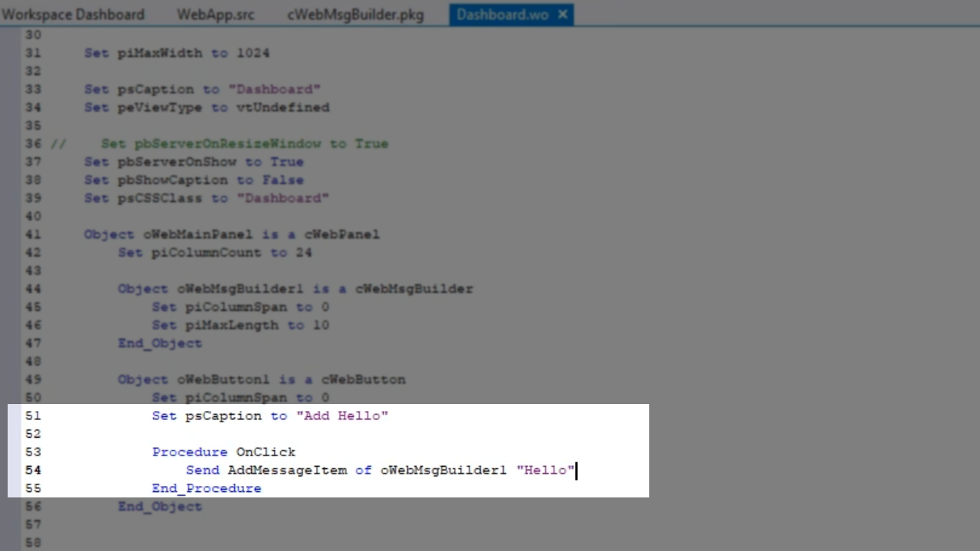This screenshot has height=551, width=980.
Task: Click vtUndefined on the peViewType line
Action: pyautogui.click(x=283, y=107)
